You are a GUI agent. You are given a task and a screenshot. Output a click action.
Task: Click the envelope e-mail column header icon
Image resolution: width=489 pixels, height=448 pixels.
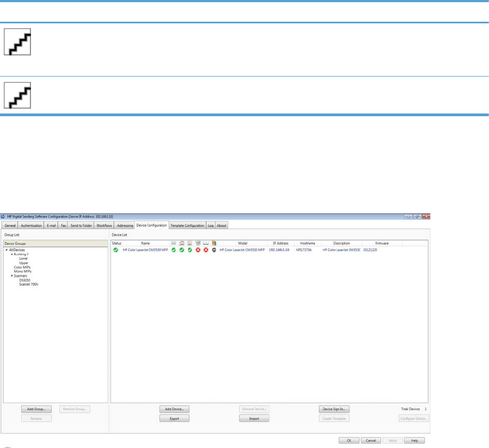click(x=174, y=243)
